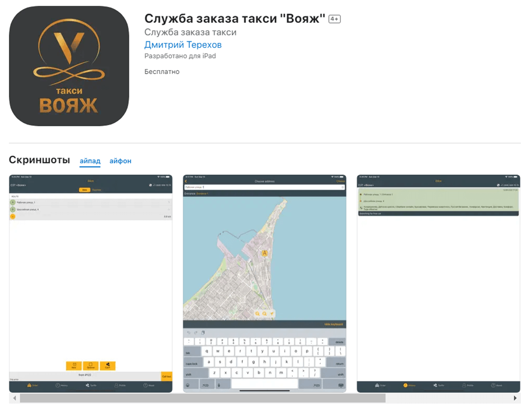Click the text Разработано для iPad
This screenshot has width=532, height=409.
180,56
